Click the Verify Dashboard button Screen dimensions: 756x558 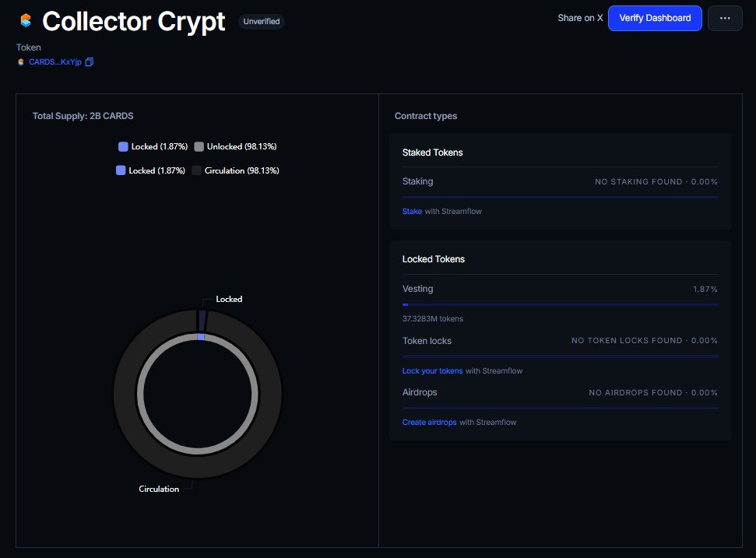655,19
